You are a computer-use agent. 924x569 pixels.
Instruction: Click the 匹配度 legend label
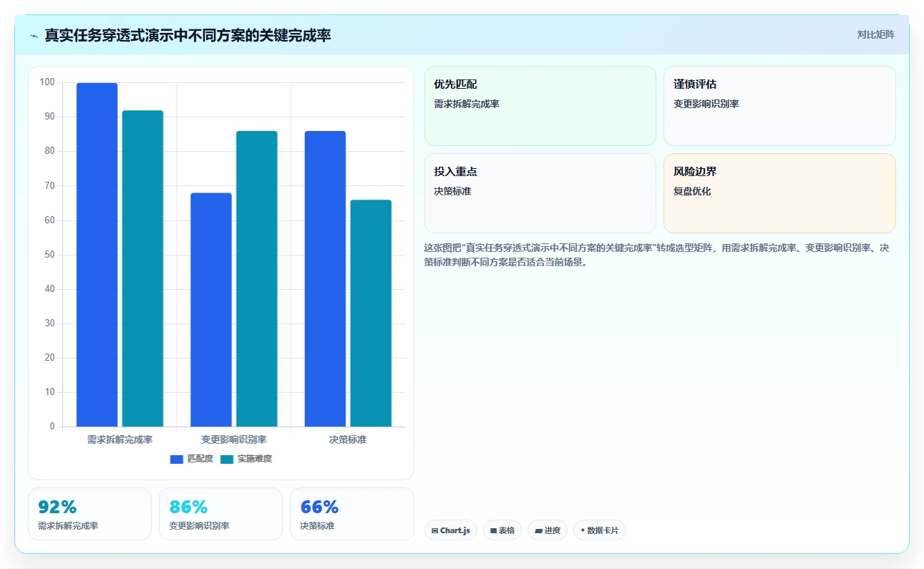click(200, 459)
